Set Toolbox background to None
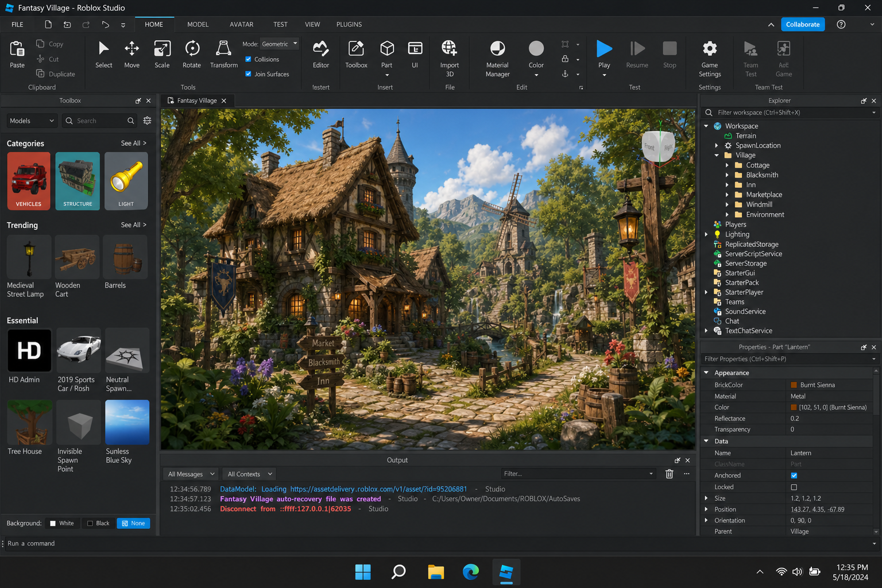Screen dimensions: 882x588 (x=133, y=523)
